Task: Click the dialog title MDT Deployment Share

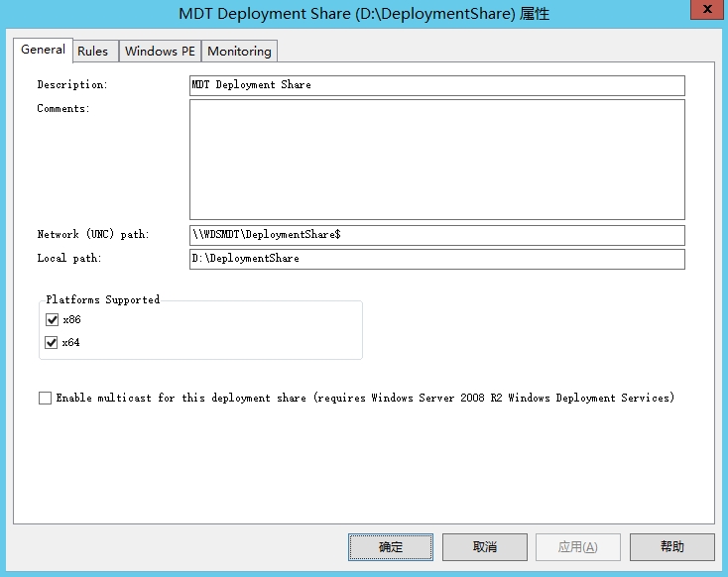Action: click(364, 14)
